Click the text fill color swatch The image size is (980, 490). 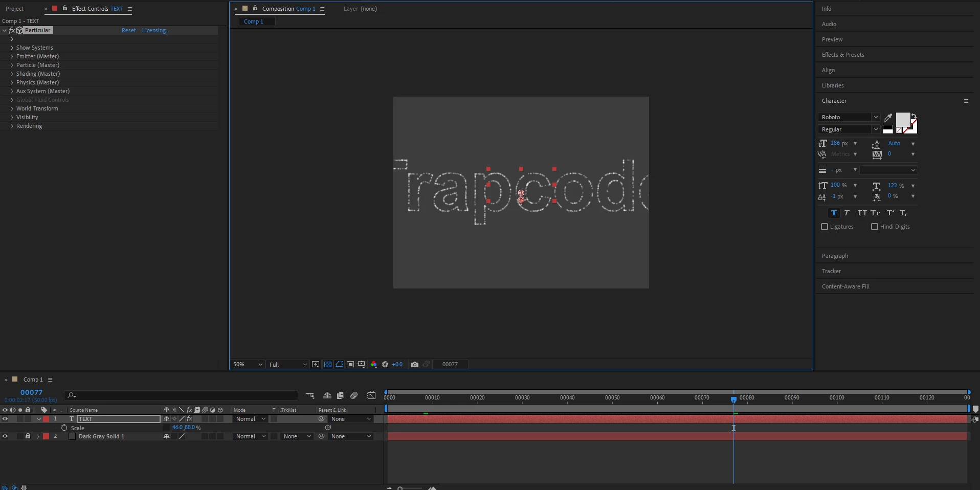coord(903,120)
